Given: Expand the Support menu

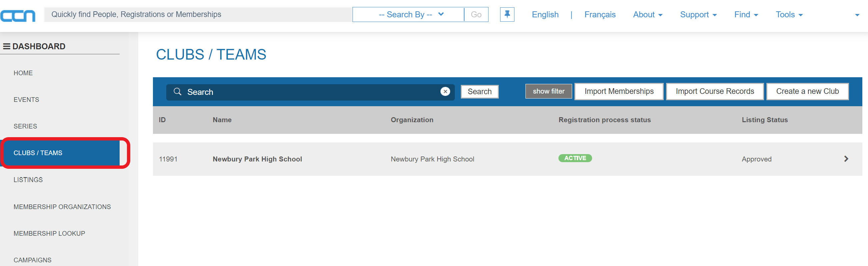Looking at the screenshot, I should (698, 14).
